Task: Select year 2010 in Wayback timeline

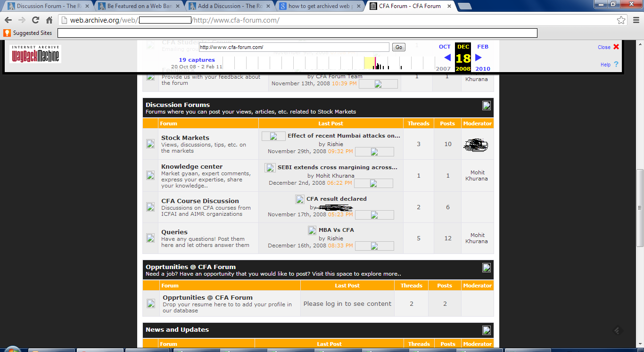Action: pos(483,69)
